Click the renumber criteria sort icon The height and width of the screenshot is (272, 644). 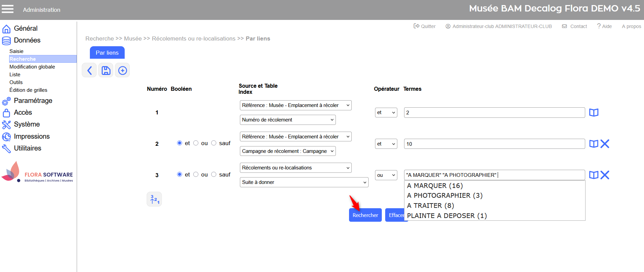[x=154, y=199]
